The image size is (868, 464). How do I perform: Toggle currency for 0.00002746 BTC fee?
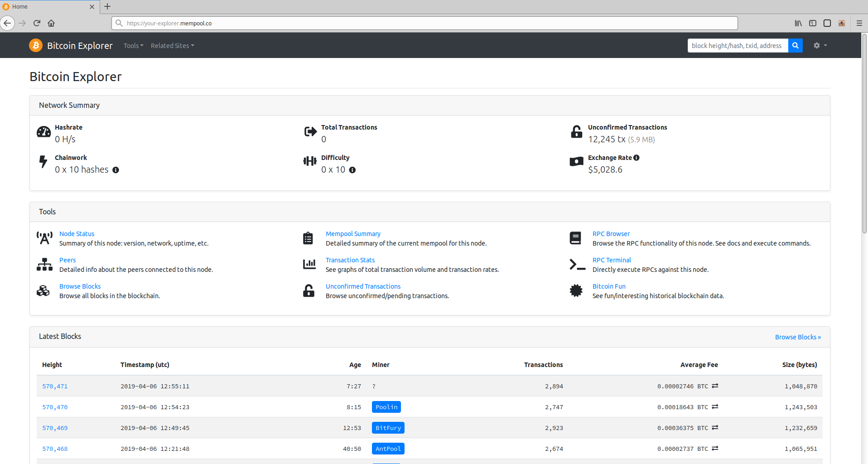click(x=715, y=386)
